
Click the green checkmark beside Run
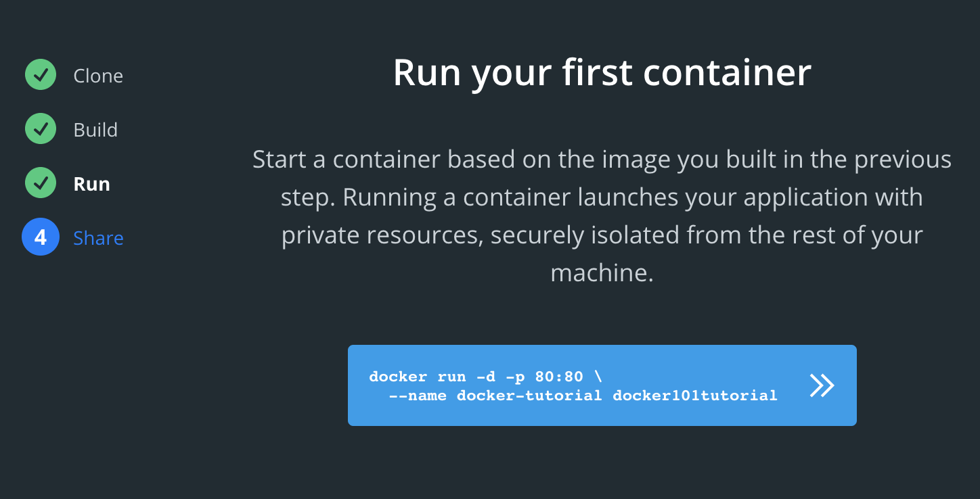click(x=41, y=183)
